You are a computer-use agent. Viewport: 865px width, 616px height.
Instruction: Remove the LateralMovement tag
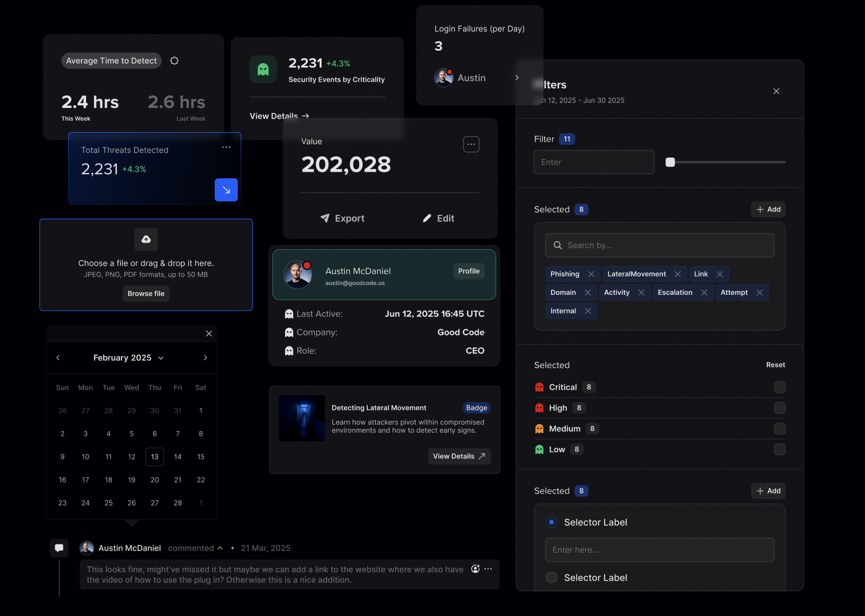click(678, 274)
